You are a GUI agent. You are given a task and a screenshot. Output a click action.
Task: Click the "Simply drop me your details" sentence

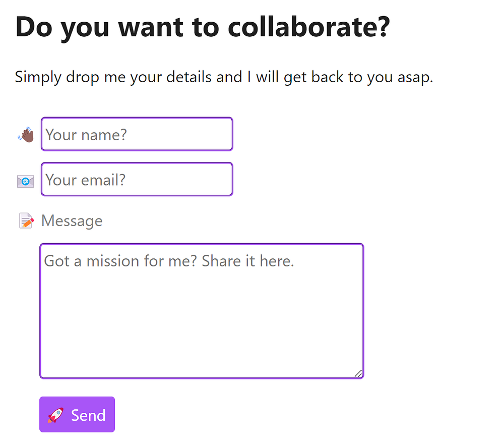[224, 77]
